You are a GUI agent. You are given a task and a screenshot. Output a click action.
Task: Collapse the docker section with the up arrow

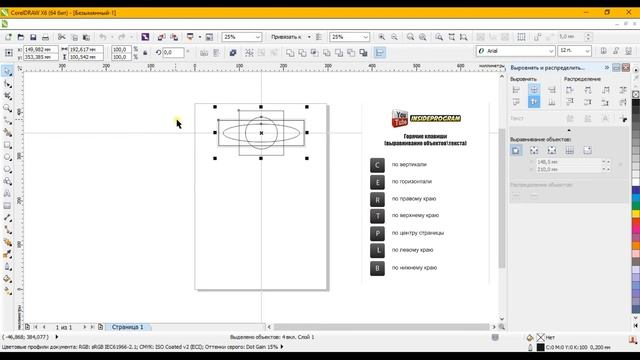(569, 130)
